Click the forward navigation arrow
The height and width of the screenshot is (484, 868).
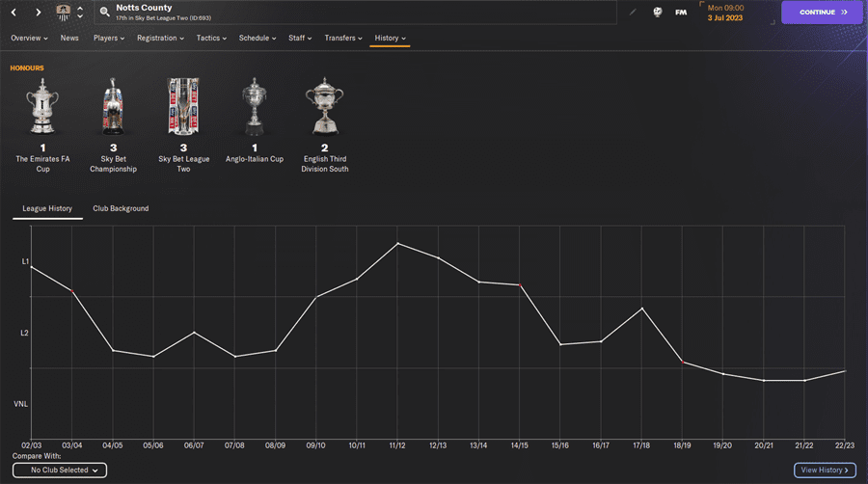tap(38, 13)
